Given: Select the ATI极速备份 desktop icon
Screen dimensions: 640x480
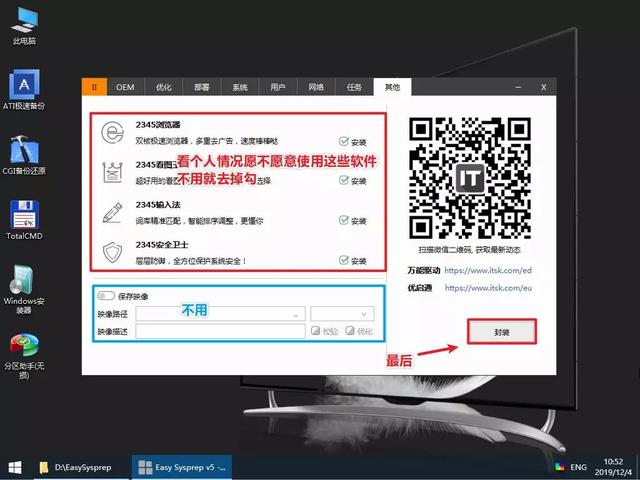Looking at the screenshot, I should (x=24, y=89).
